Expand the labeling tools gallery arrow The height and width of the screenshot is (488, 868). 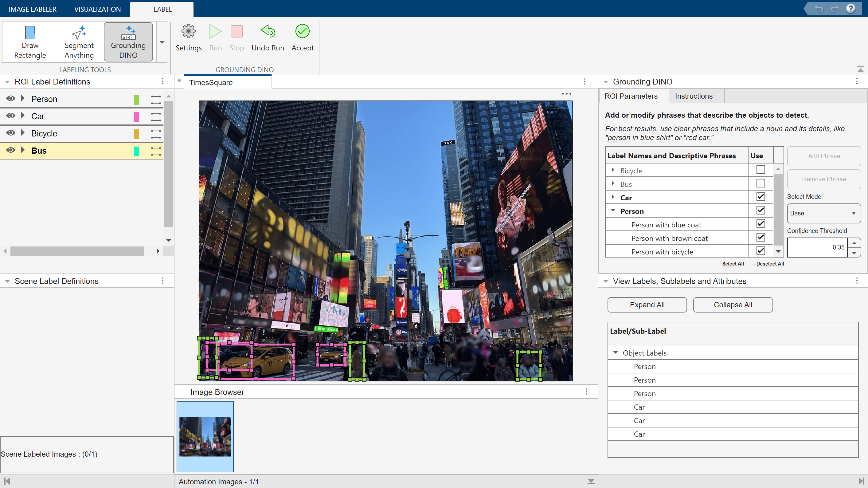point(162,42)
